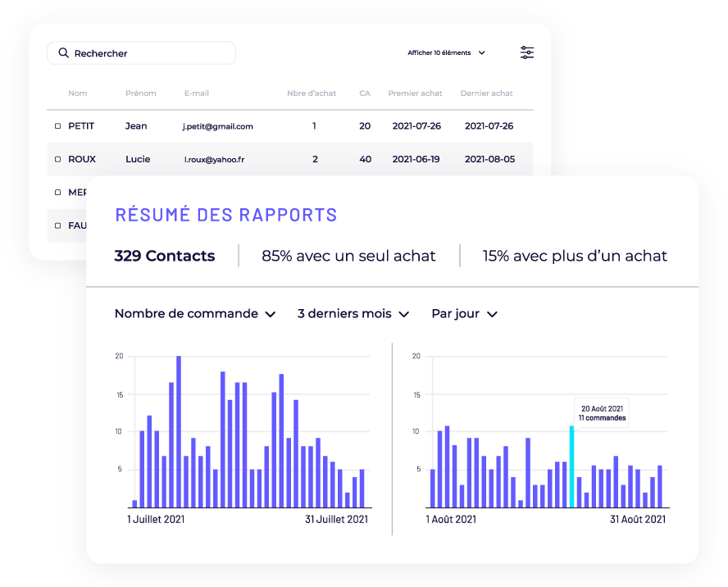Focus the Rechercher search field

pyautogui.click(x=141, y=53)
